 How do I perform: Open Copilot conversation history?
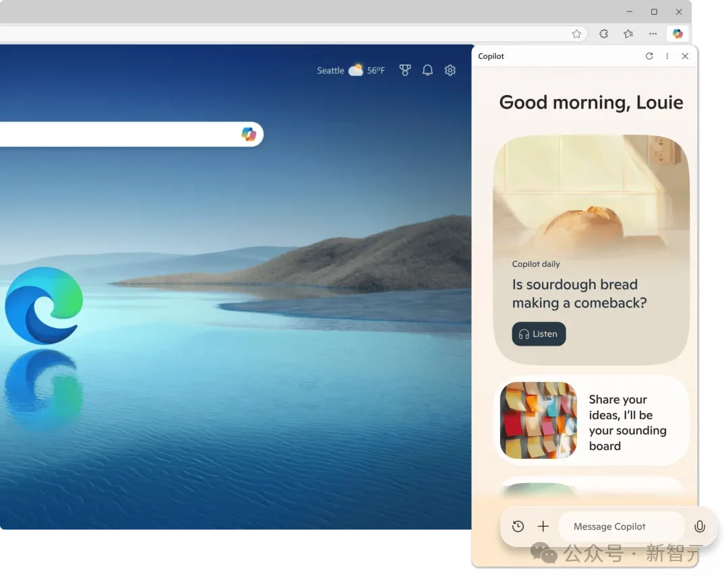(x=518, y=527)
